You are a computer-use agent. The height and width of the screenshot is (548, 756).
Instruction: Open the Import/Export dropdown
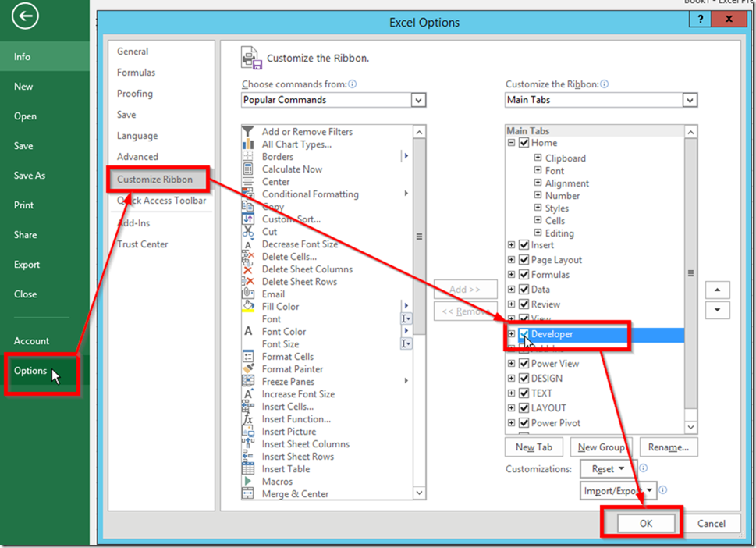point(618,490)
